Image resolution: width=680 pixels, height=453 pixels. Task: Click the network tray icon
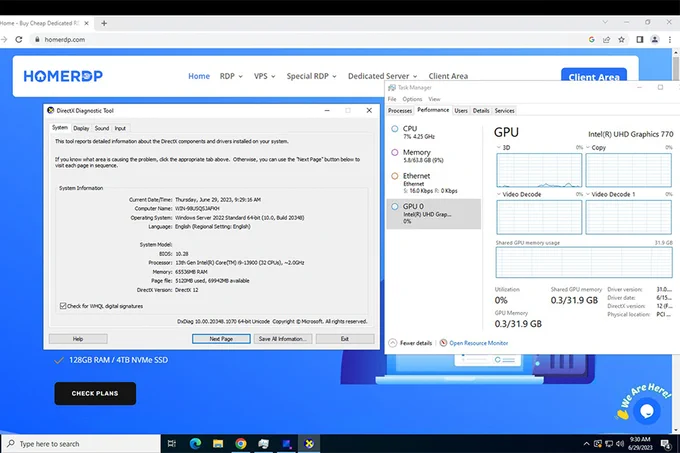point(609,443)
